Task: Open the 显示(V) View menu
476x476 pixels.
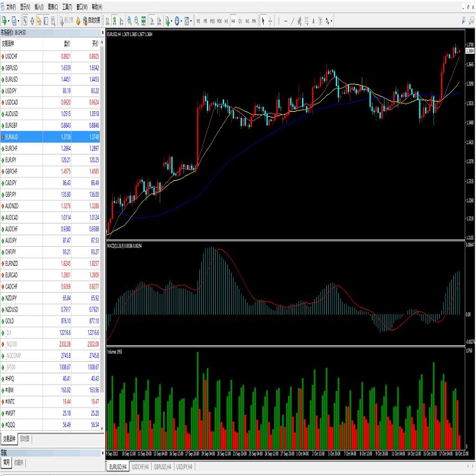Action: (25, 7)
